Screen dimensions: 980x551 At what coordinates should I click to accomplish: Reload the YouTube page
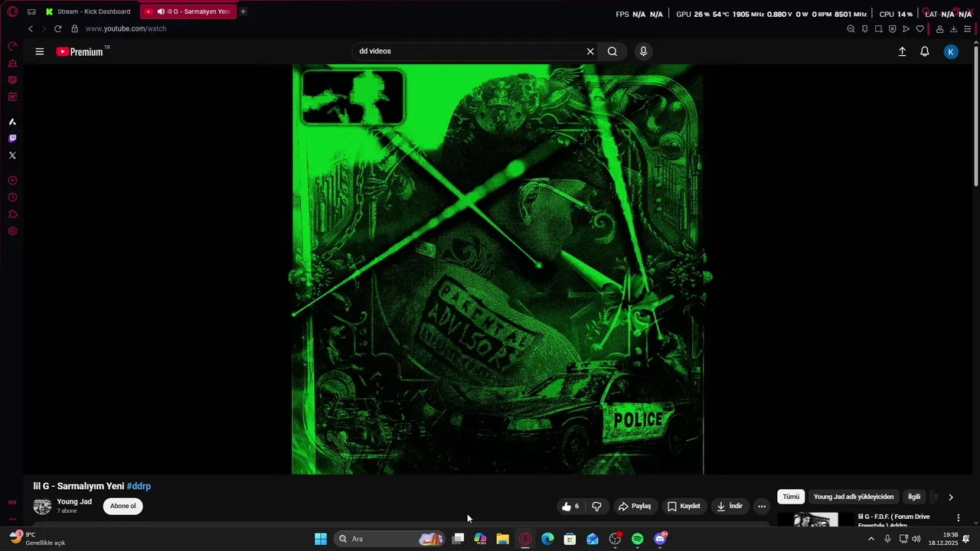click(x=57, y=28)
